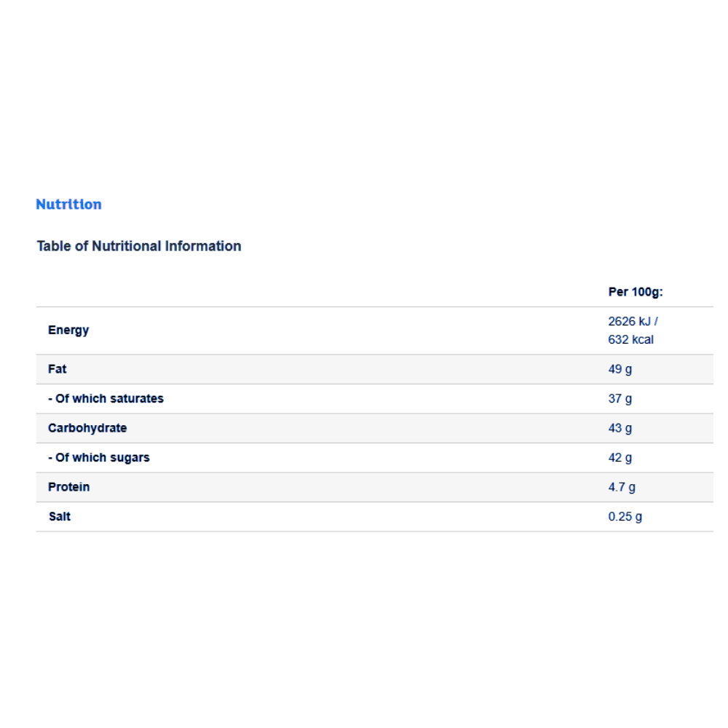This screenshot has width=728, height=728.
Task: Select the 42 g sugars value
Action: pos(620,458)
